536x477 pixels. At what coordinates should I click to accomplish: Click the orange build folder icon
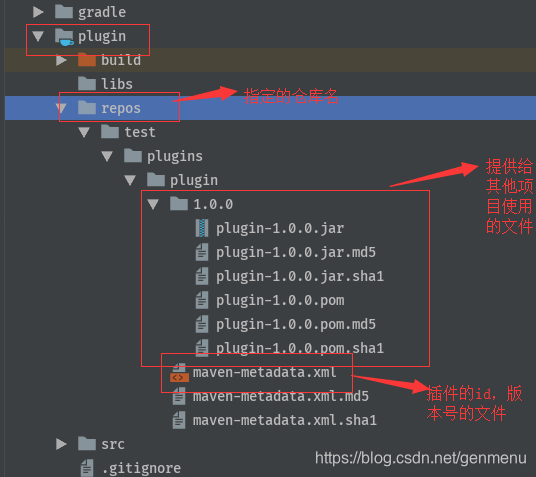tap(87, 59)
